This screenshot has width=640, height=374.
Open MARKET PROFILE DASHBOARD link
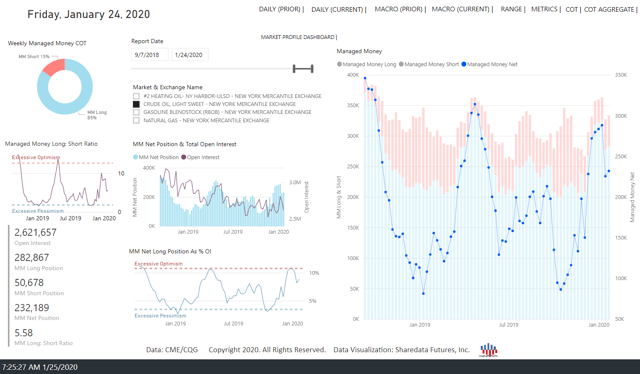298,37
